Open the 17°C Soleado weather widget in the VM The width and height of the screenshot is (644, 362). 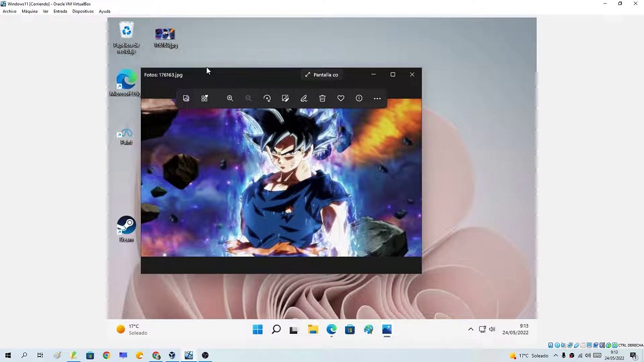(132, 329)
